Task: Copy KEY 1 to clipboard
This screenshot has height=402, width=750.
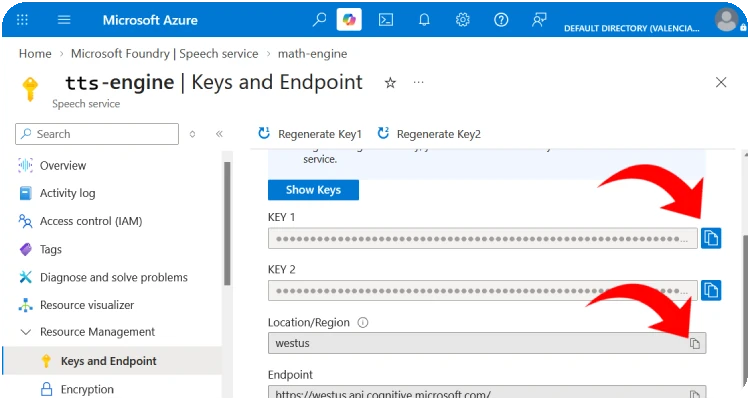Action: coord(711,238)
